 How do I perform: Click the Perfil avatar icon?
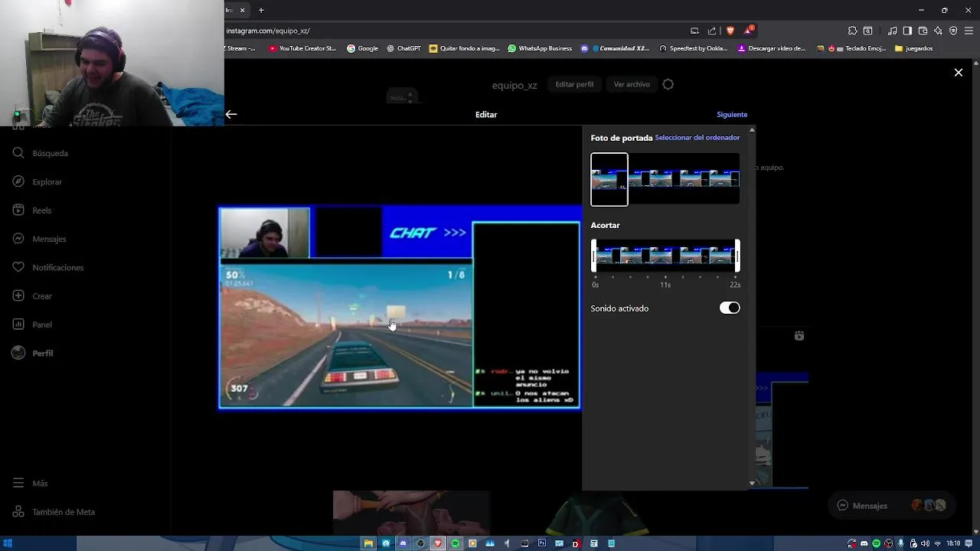[19, 353]
